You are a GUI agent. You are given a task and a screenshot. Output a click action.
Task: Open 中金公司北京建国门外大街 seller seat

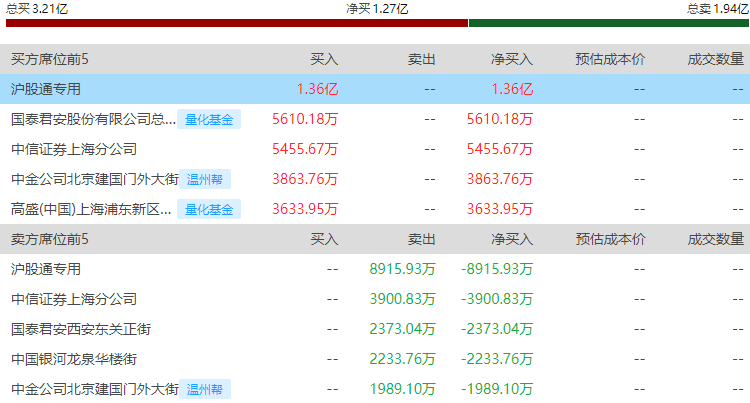point(95,389)
